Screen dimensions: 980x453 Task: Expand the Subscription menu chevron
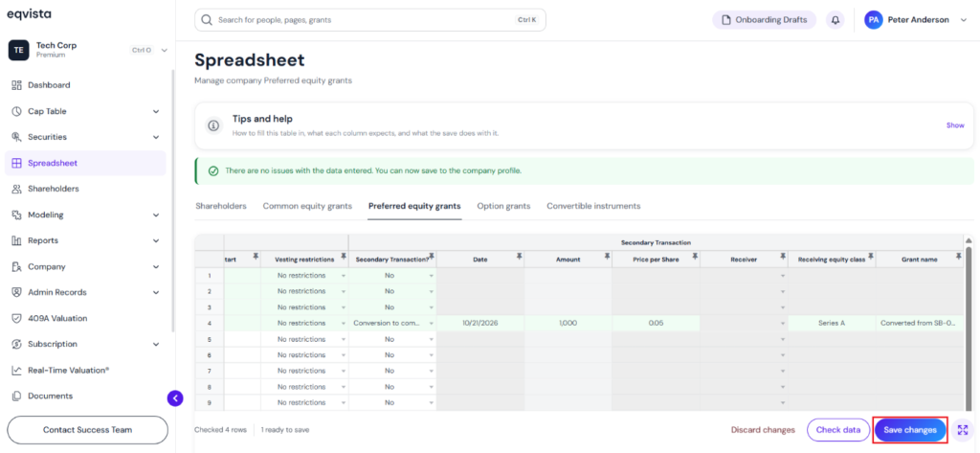point(156,344)
